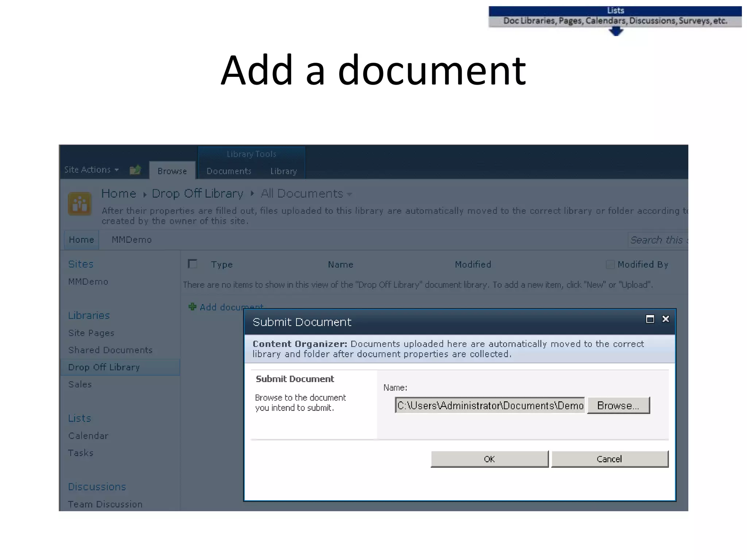The width and height of the screenshot is (747, 560).
Task: Select Drop Off Library in sidebar
Action: [x=120, y=367]
